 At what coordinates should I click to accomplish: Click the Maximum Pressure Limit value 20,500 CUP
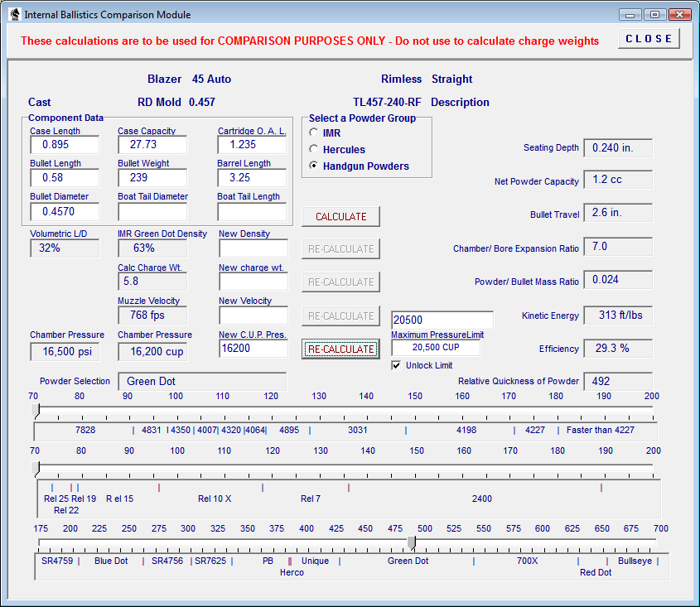(436, 348)
